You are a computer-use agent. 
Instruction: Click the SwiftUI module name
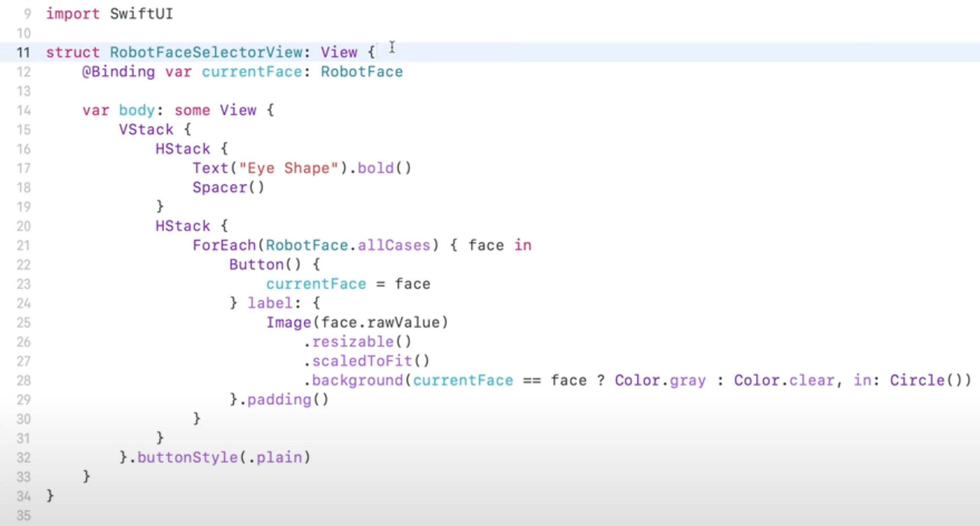[x=141, y=14]
